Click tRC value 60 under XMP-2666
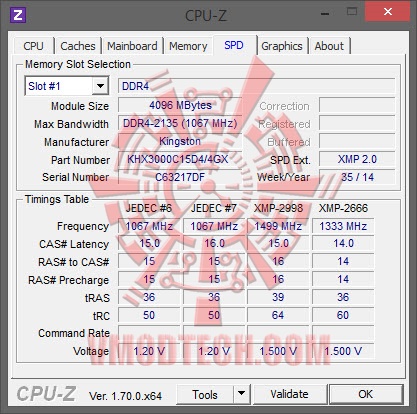 [343, 315]
